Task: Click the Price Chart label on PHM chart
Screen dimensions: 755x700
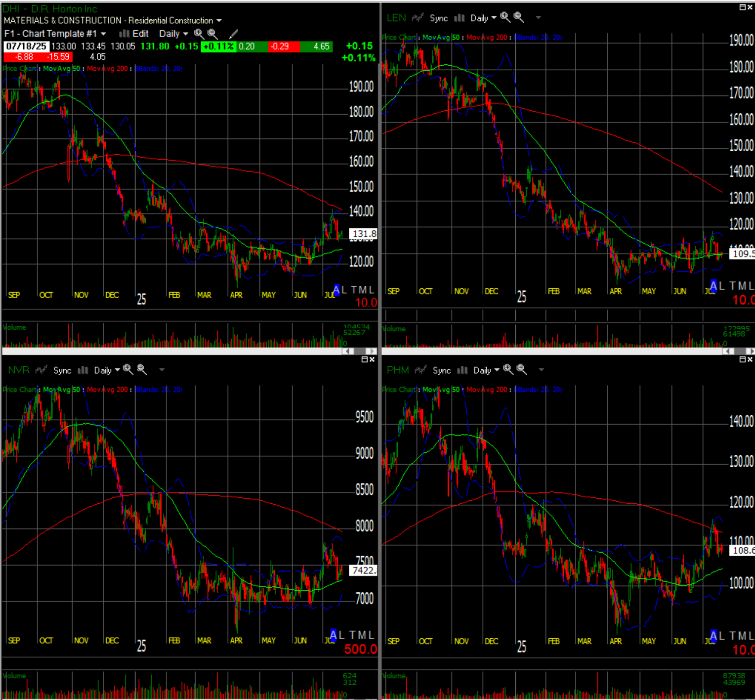Action: [400, 390]
